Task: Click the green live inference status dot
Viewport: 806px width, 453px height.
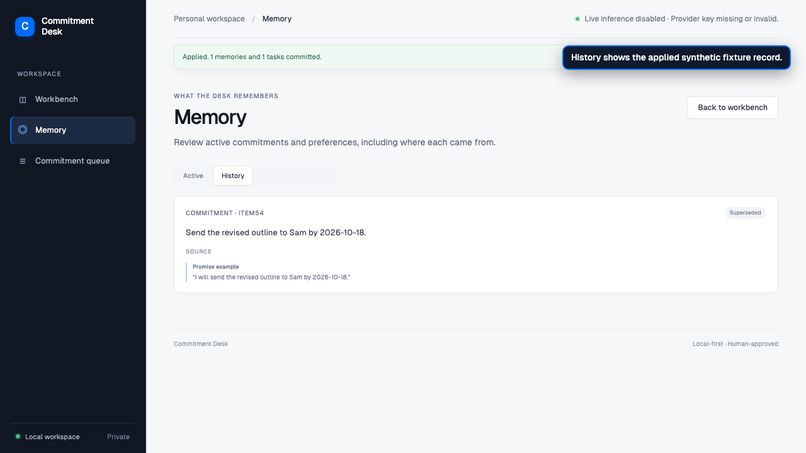Action: [x=577, y=19]
